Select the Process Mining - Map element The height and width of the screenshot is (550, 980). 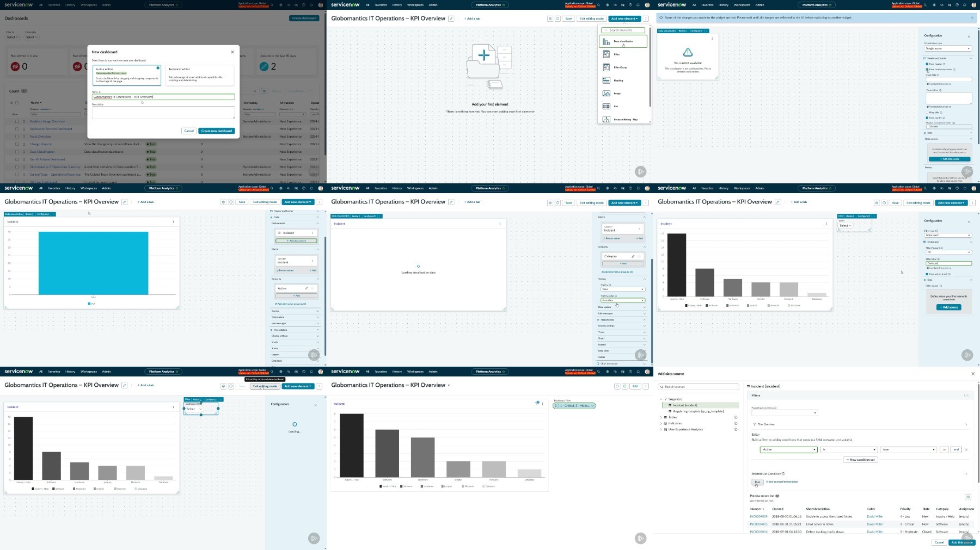click(624, 120)
